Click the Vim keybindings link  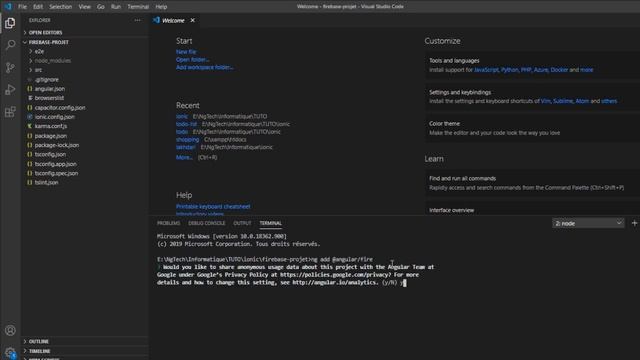[x=546, y=101]
